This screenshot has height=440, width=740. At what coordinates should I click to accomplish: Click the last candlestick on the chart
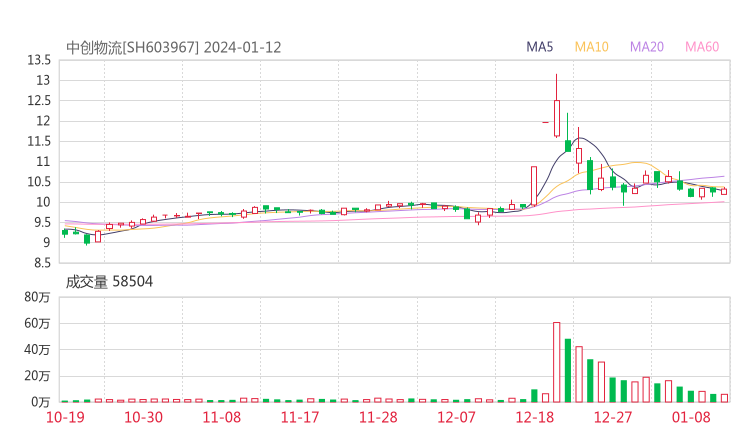tap(724, 191)
